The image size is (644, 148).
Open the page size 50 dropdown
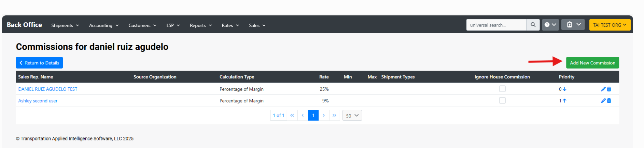click(x=352, y=116)
